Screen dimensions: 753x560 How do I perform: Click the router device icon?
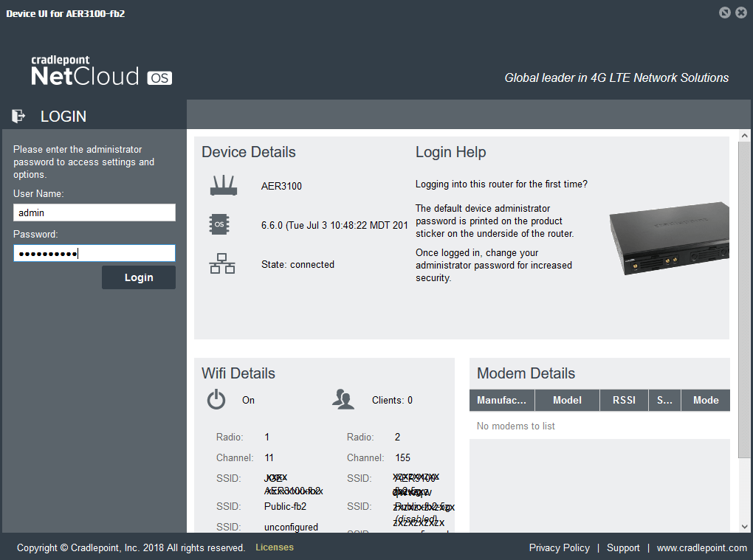(223, 186)
